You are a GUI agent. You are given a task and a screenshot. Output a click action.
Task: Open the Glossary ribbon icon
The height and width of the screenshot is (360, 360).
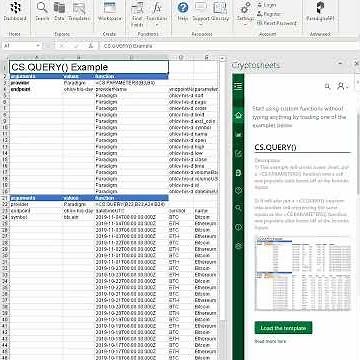[220, 12]
